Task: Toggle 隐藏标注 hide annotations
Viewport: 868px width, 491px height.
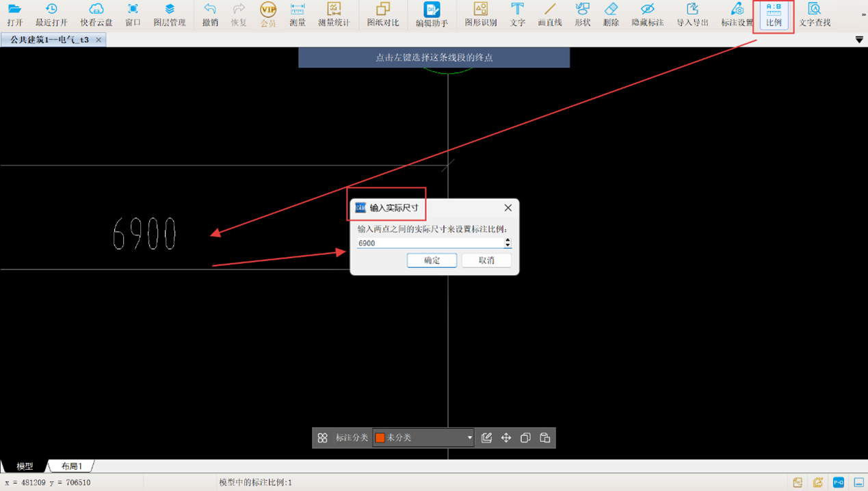Action: pos(647,14)
